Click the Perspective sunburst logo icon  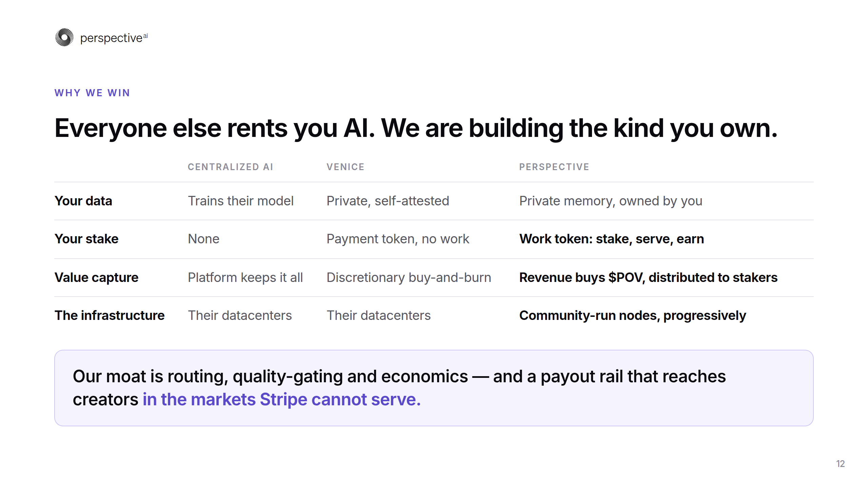pyautogui.click(x=64, y=37)
